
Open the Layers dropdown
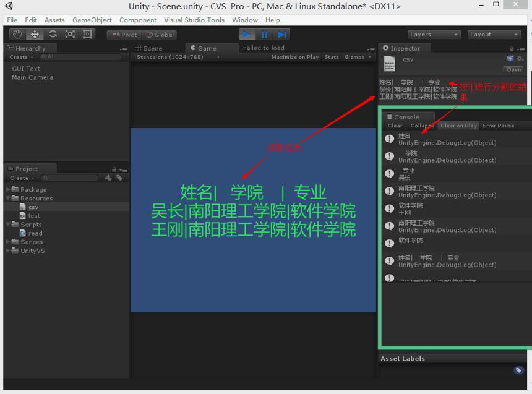click(434, 35)
